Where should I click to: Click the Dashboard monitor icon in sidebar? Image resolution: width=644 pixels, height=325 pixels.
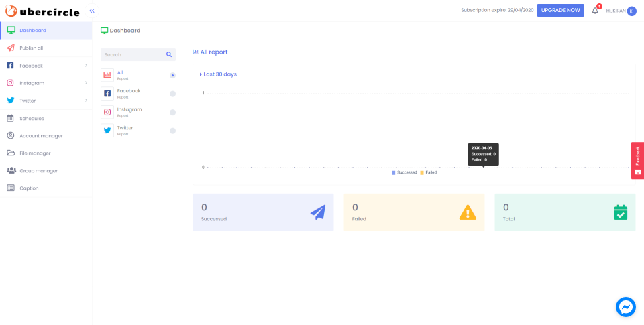(11, 30)
